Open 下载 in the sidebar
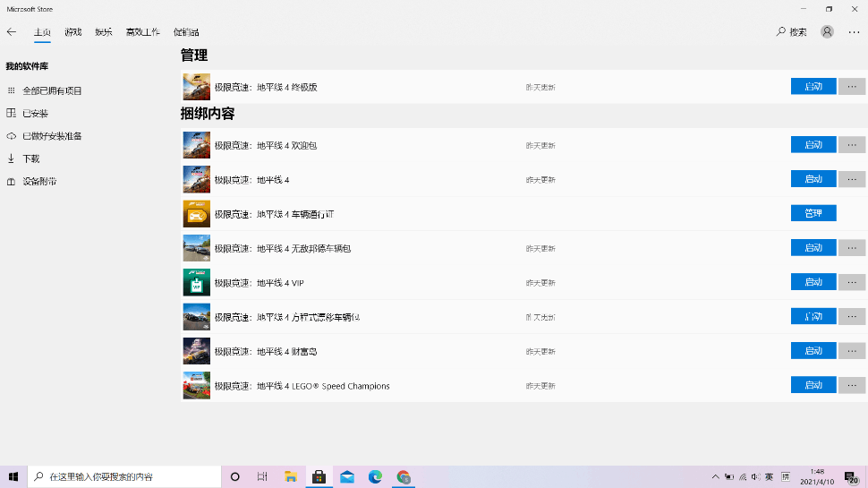 (31, 159)
